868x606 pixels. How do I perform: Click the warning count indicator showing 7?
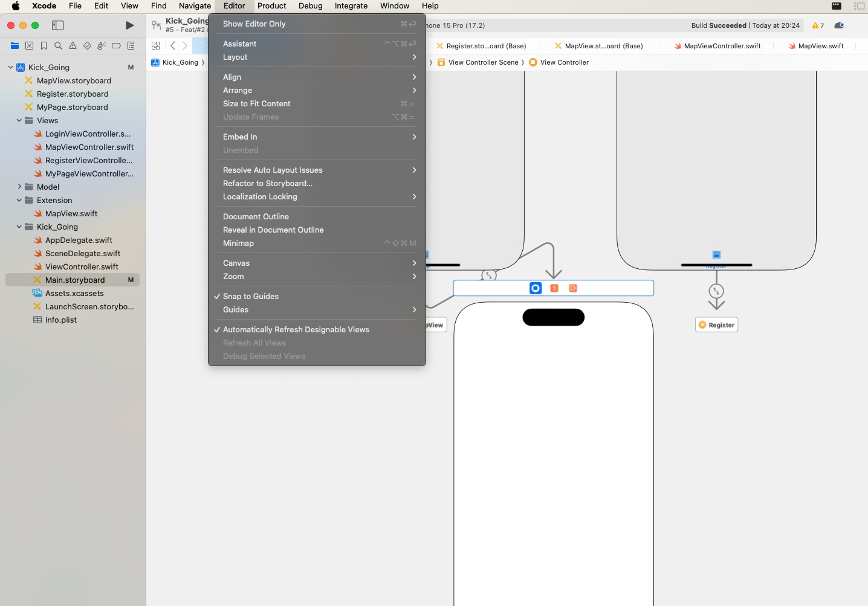point(818,25)
